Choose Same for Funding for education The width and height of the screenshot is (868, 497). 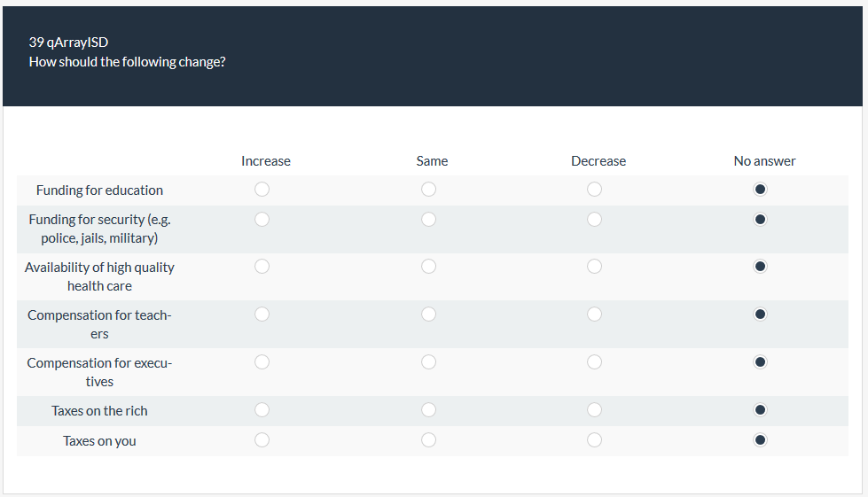click(428, 190)
